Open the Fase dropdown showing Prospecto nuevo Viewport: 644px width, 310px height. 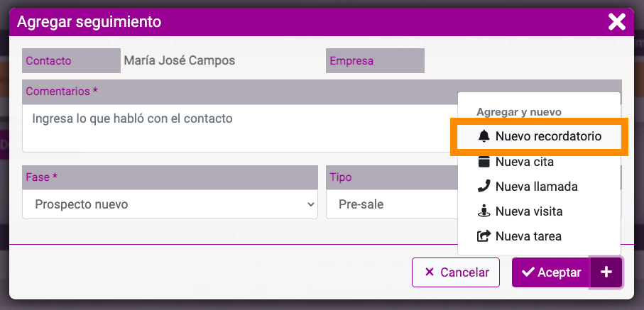[x=170, y=204]
